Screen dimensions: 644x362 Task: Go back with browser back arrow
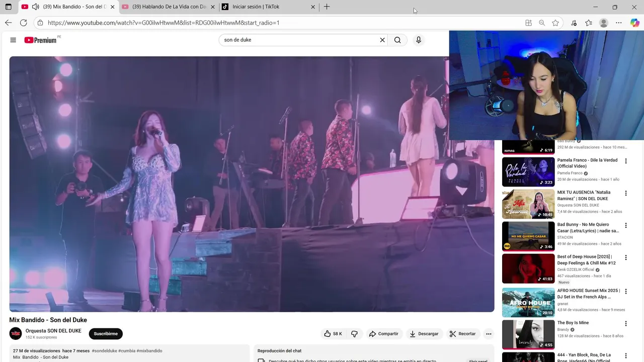(8, 23)
